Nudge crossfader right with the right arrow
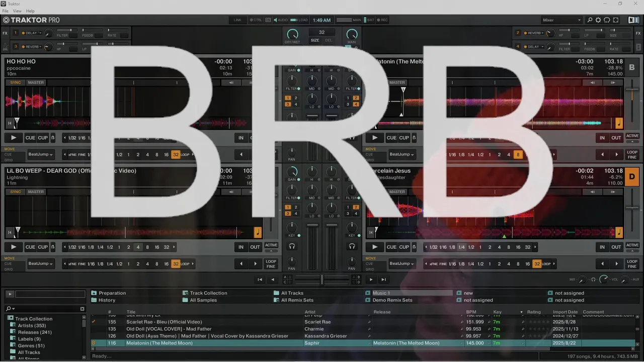The image size is (644, 362). (x=371, y=280)
